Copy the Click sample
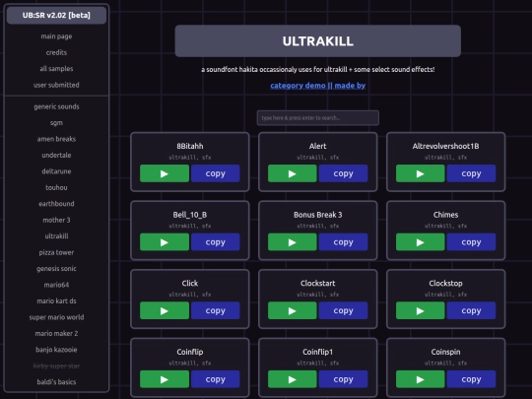This screenshot has height=399, width=532. 216,310
